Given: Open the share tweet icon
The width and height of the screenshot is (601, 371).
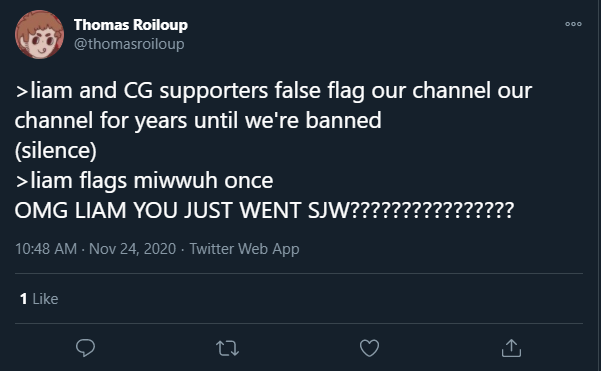Looking at the screenshot, I should coord(511,348).
